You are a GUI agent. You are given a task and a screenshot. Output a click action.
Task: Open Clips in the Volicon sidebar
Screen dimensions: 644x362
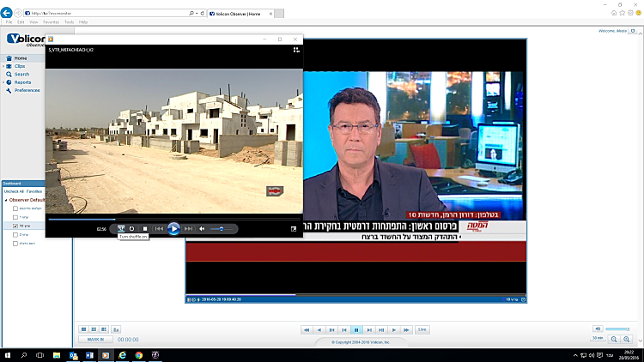tap(20, 66)
